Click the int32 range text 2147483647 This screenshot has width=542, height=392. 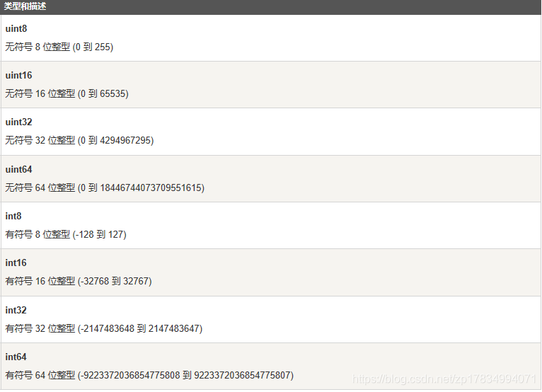[174, 328]
